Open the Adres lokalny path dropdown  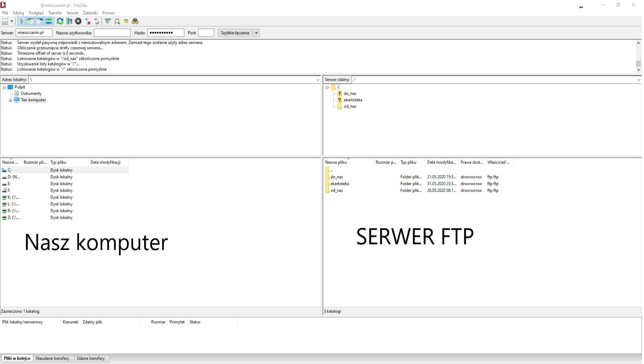coord(318,80)
